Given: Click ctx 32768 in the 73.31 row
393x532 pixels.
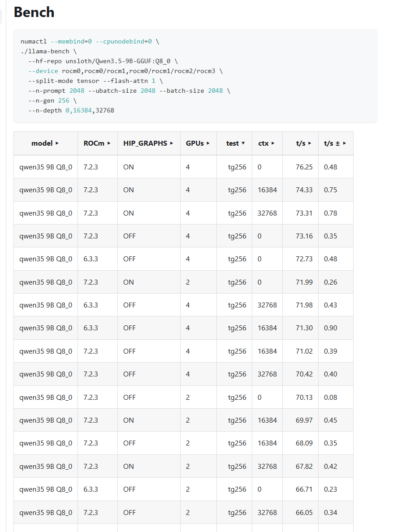Looking at the screenshot, I should pos(267,213).
